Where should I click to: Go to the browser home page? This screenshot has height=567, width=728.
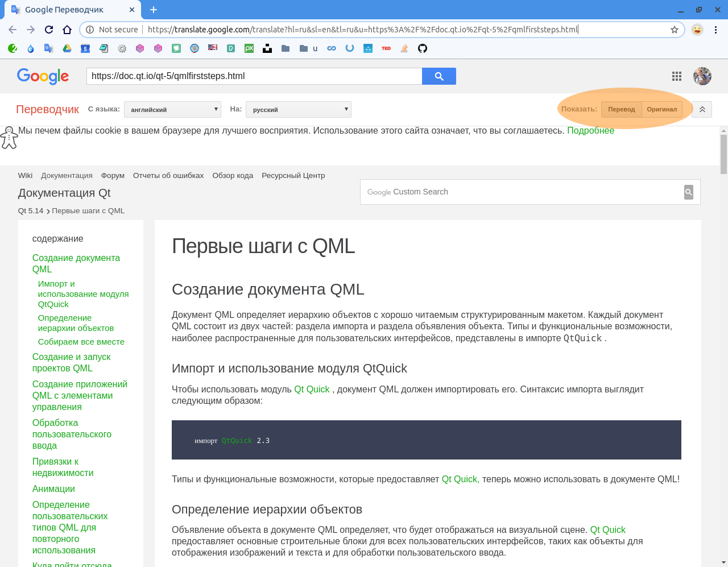(67, 30)
